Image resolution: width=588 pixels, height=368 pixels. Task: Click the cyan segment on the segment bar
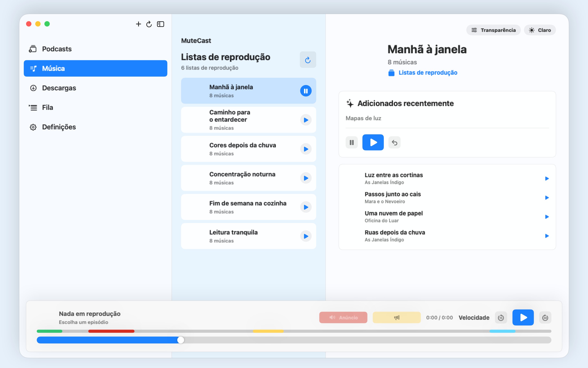(x=502, y=331)
